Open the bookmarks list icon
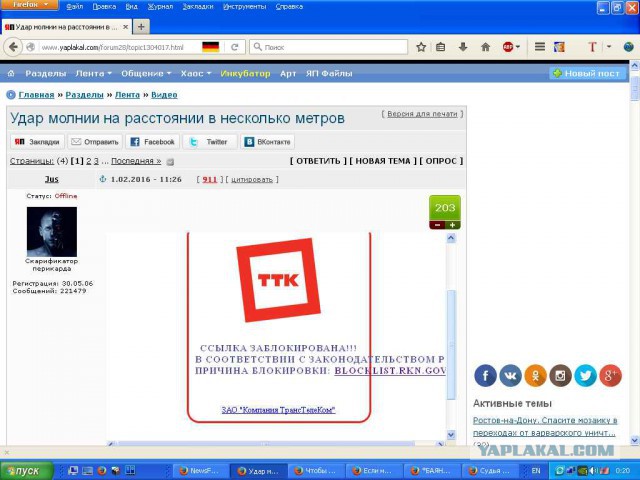Screen dimensions: 640x480 coord(440,47)
